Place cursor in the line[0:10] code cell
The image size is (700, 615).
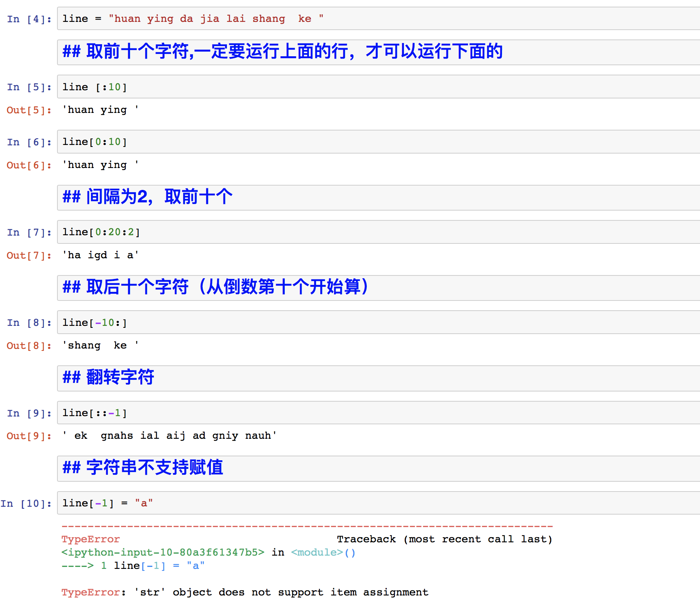[x=379, y=142]
